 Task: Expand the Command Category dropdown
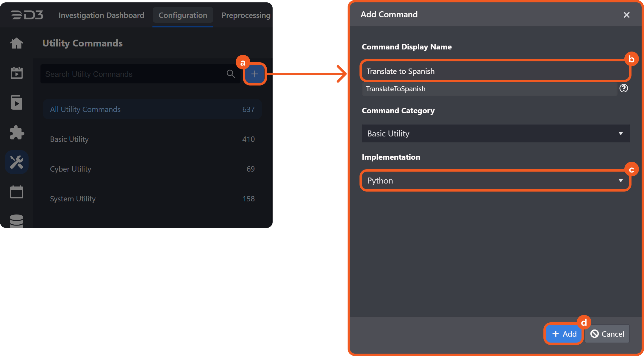pyautogui.click(x=495, y=133)
